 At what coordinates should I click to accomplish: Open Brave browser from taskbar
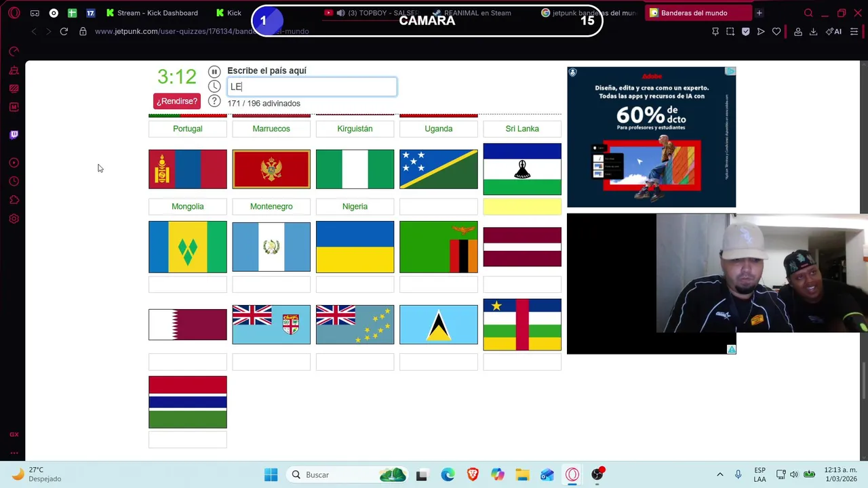tap(473, 474)
